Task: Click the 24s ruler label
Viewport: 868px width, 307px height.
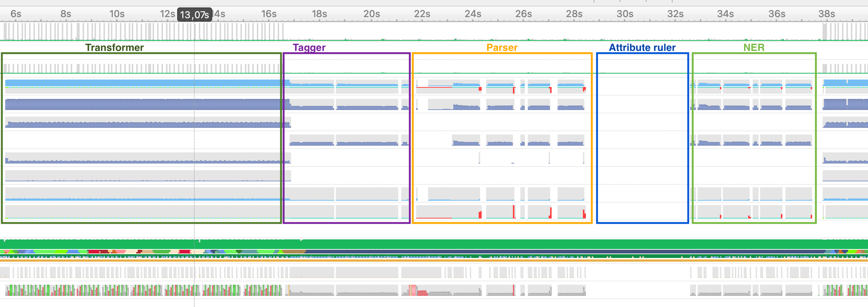Action: click(x=473, y=14)
